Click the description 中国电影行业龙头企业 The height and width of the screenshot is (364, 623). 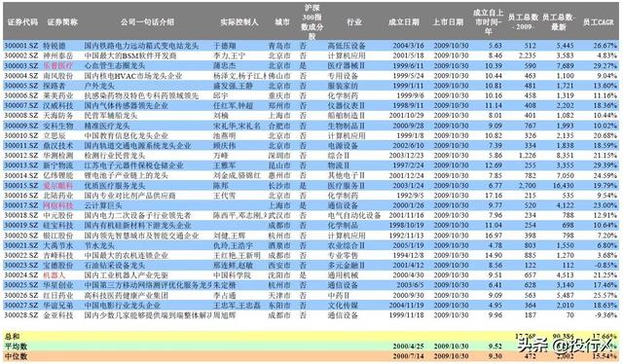click(x=123, y=306)
